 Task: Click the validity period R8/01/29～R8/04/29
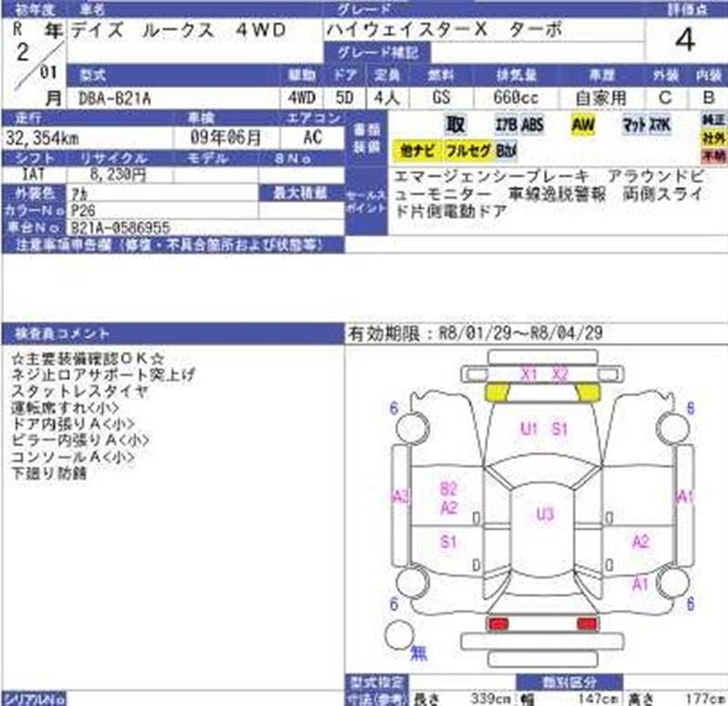(476, 333)
